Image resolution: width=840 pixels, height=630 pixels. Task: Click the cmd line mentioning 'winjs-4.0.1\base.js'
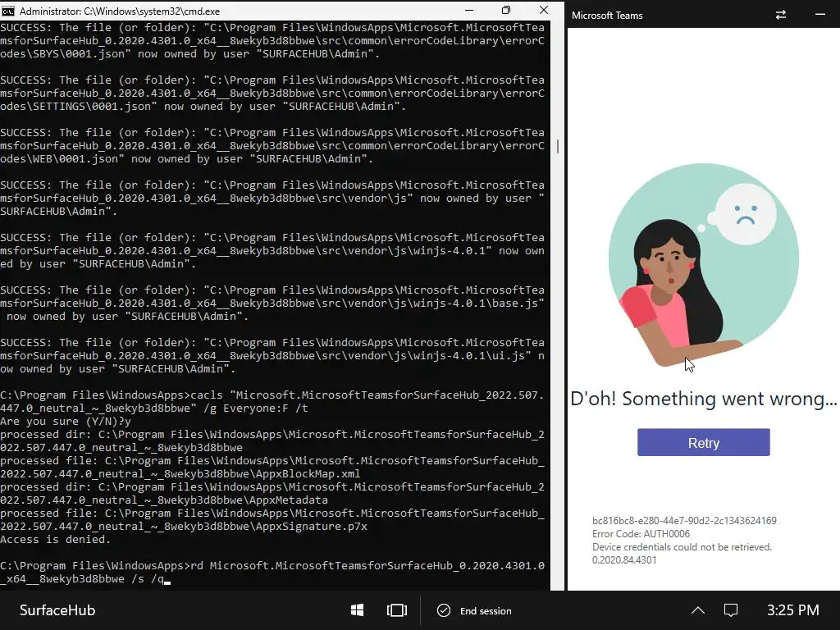[272, 304]
